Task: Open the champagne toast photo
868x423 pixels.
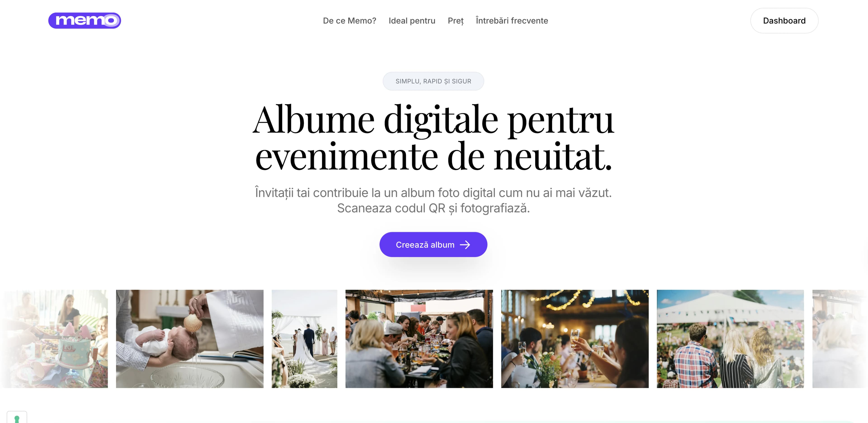Action: click(575, 339)
